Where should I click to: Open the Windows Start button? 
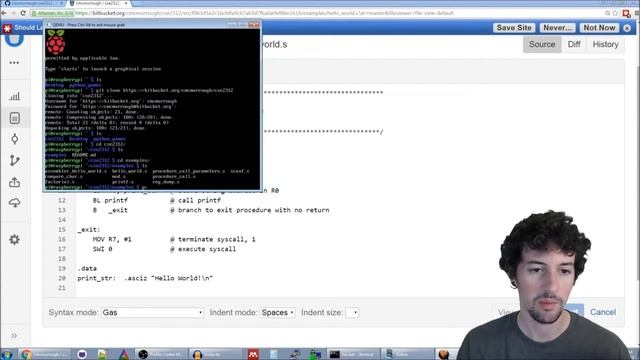coord(7,354)
